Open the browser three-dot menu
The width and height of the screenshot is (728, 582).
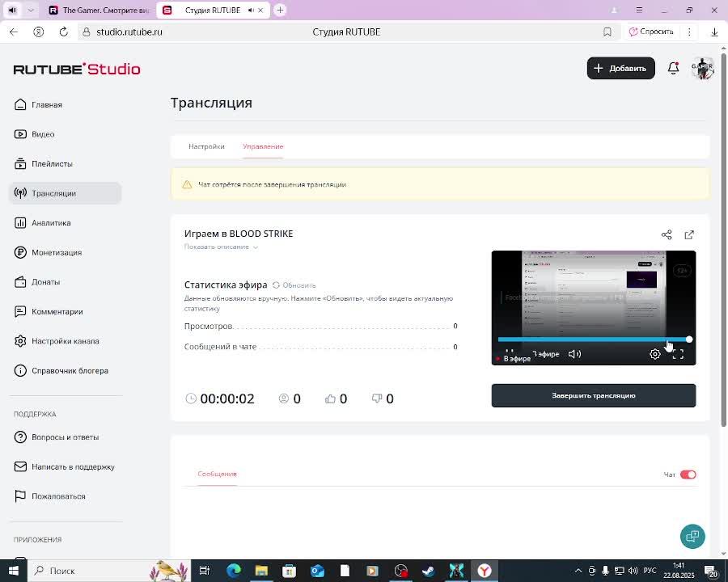coord(689,32)
